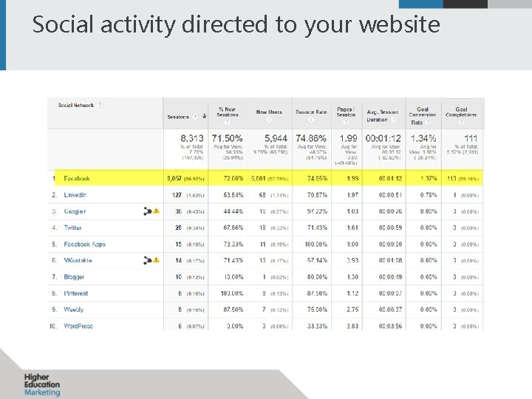Open help icon under New Users header
The width and height of the screenshot is (532, 399).
[x=269, y=120]
